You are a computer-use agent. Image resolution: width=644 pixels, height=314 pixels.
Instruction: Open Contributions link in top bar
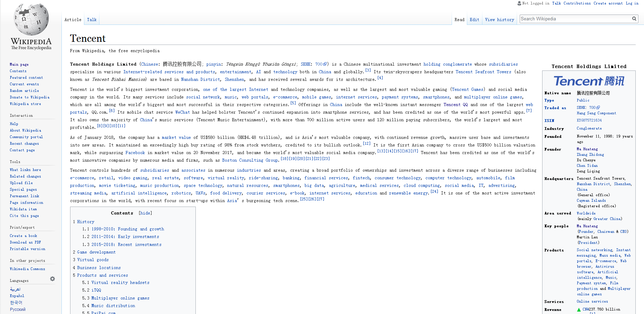tap(577, 3)
